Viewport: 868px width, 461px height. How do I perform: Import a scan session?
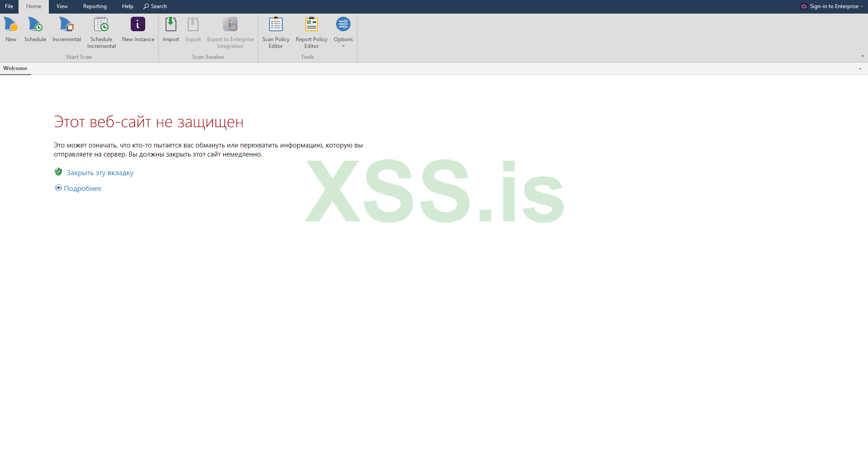171,30
